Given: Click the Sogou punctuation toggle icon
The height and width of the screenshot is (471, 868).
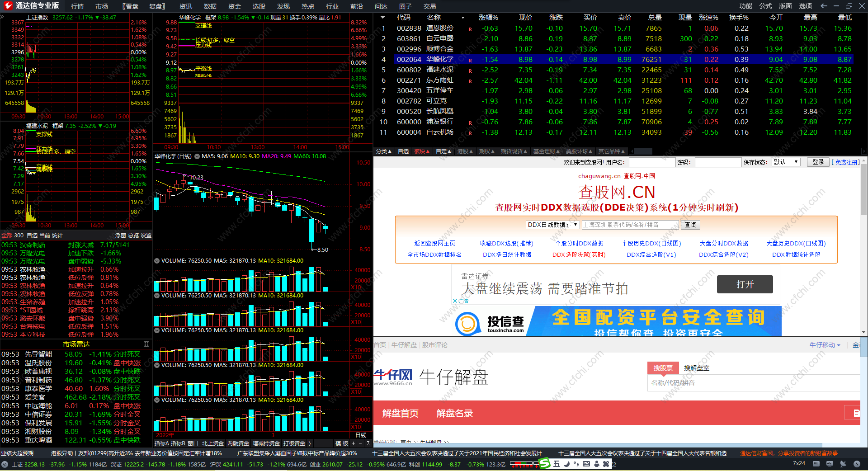Looking at the screenshot, I should [576, 464].
